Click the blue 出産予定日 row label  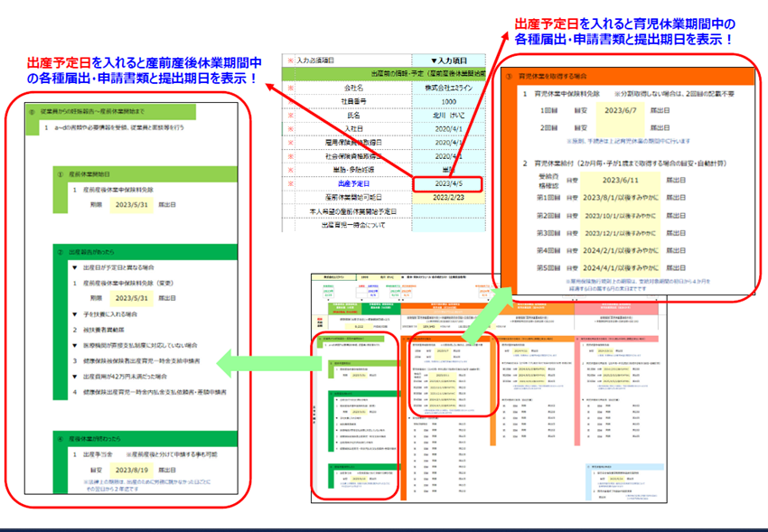(x=353, y=184)
